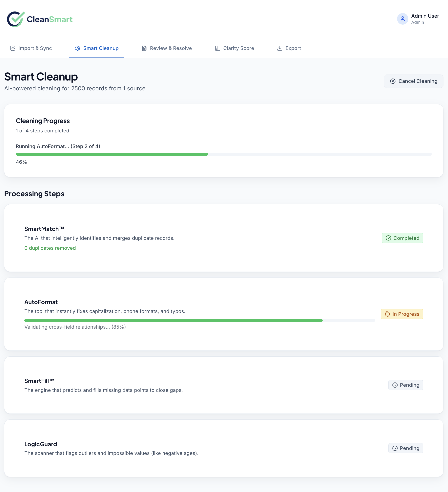
Task: Click the Pending badge for LogicGuard
Action: click(406, 448)
